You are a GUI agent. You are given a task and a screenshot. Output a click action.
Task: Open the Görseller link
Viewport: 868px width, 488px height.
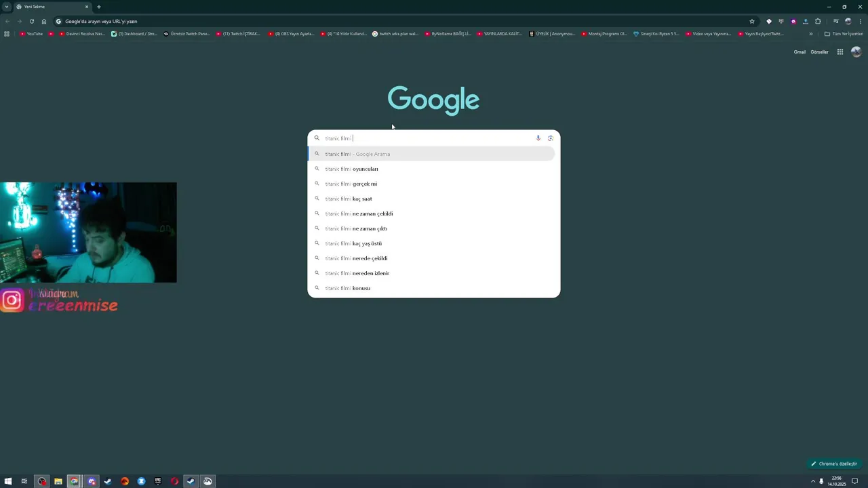pos(819,52)
